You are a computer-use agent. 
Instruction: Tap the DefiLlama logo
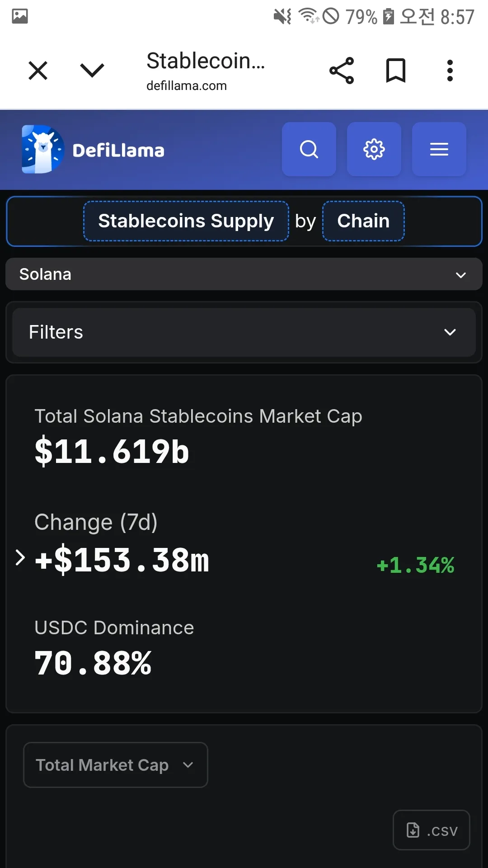pos(94,150)
